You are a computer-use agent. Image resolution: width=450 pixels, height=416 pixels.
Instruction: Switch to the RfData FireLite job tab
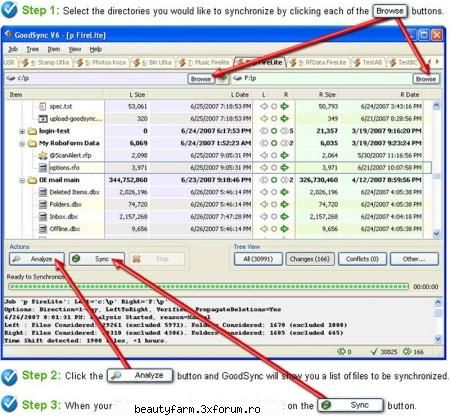(x=318, y=62)
